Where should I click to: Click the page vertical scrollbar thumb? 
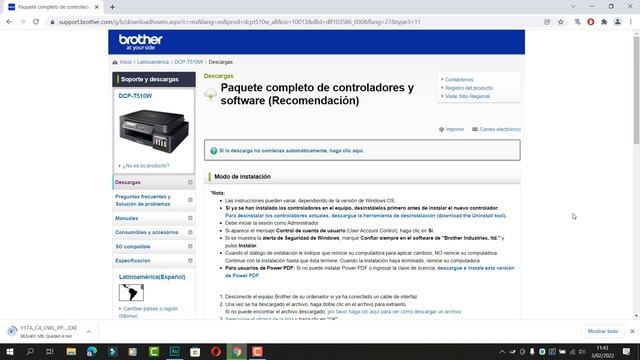[636, 91]
